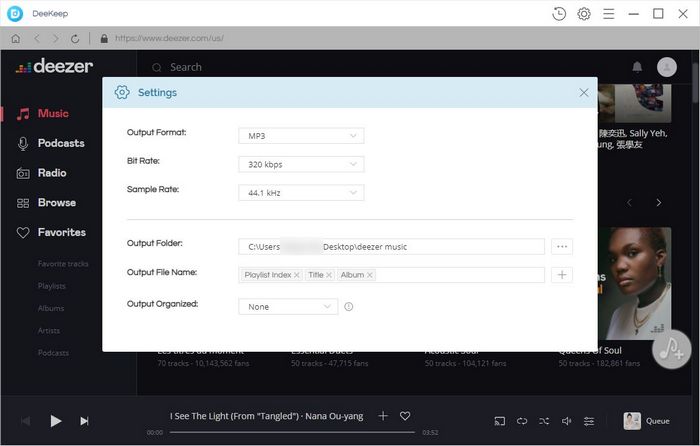Open the Queens of Soul playlist cover

[x=634, y=283]
